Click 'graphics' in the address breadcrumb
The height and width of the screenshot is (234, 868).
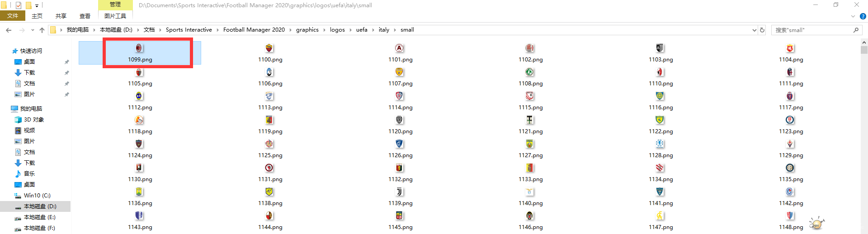pyautogui.click(x=307, y=30)
